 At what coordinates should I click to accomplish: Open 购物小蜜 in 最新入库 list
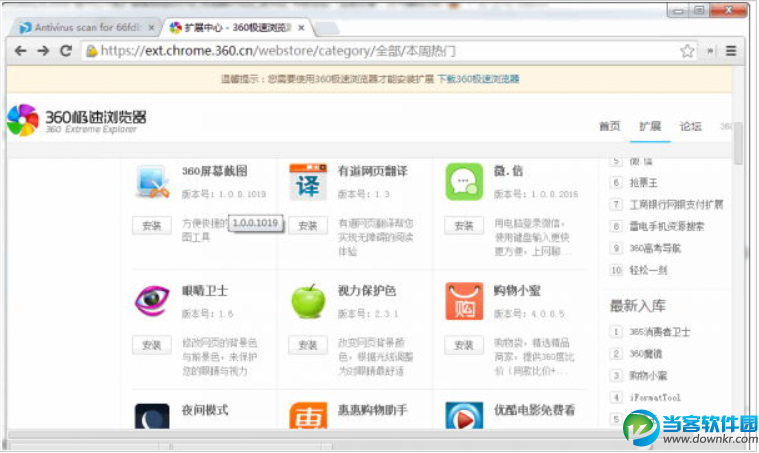coord(648,376)
